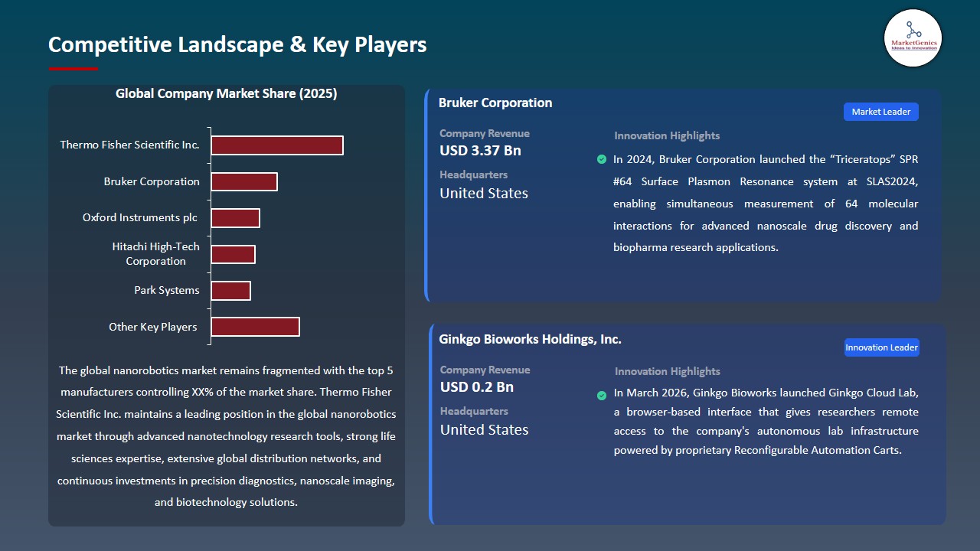Select the Oxford Instruments plc bar

click(x=235, y=218)
